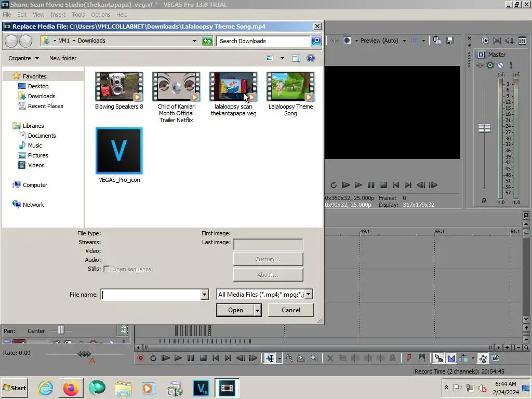
Task: Click Open button in Replace Media dialog
Action: [235, 310]
